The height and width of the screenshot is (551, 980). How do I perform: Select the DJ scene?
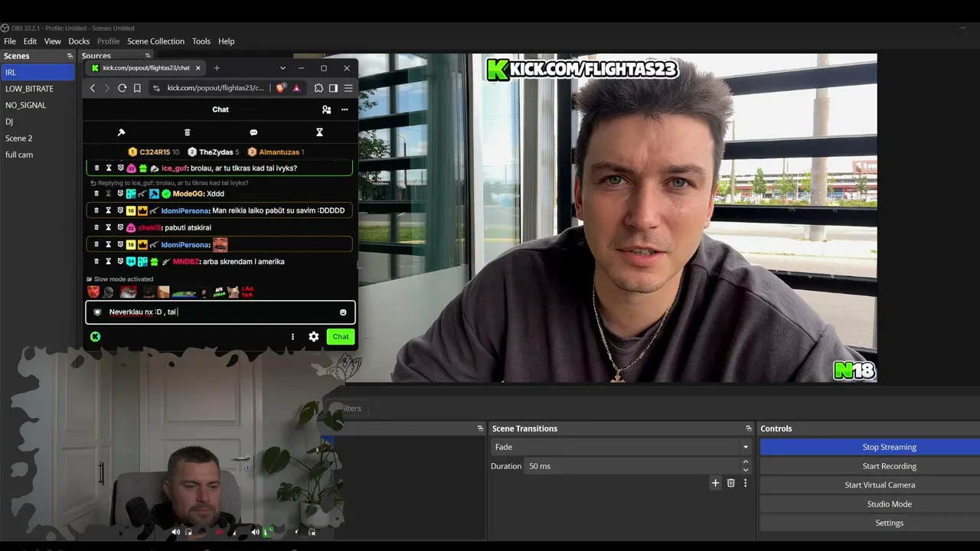click(38, 122)
